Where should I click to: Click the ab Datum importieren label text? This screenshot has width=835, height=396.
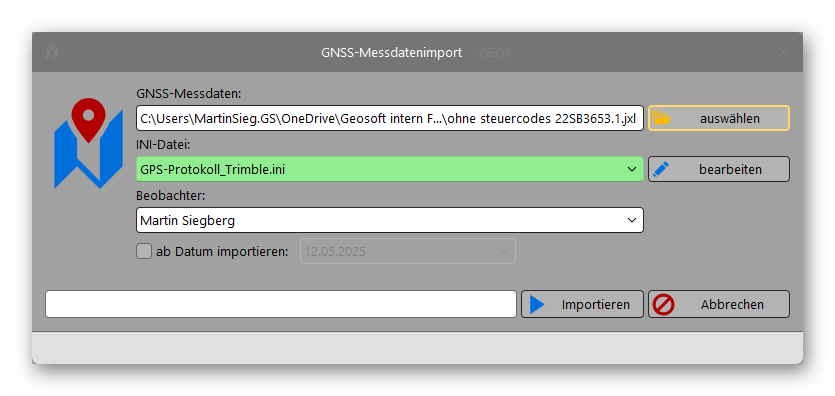tap(222, 252)
